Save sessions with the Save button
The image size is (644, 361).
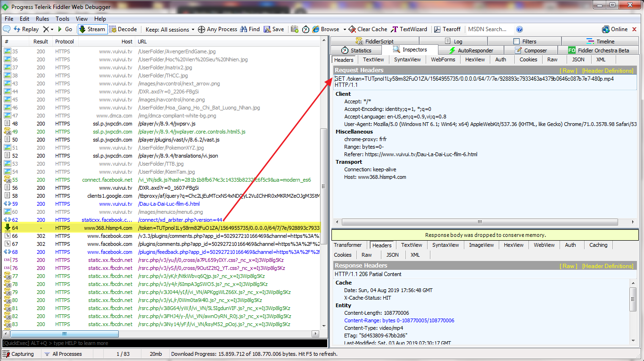click(274, 29)
